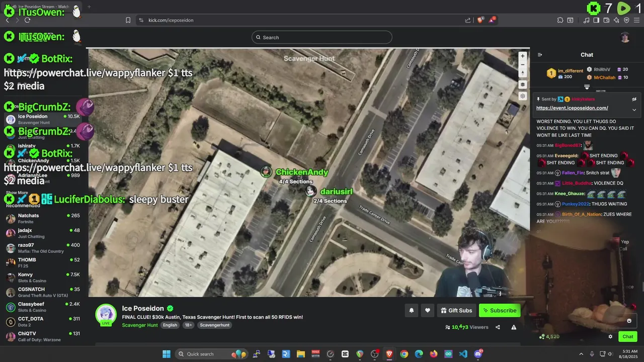
Task: Open Visual Studio Code from taskbar
Action: [x=463, y=354]
